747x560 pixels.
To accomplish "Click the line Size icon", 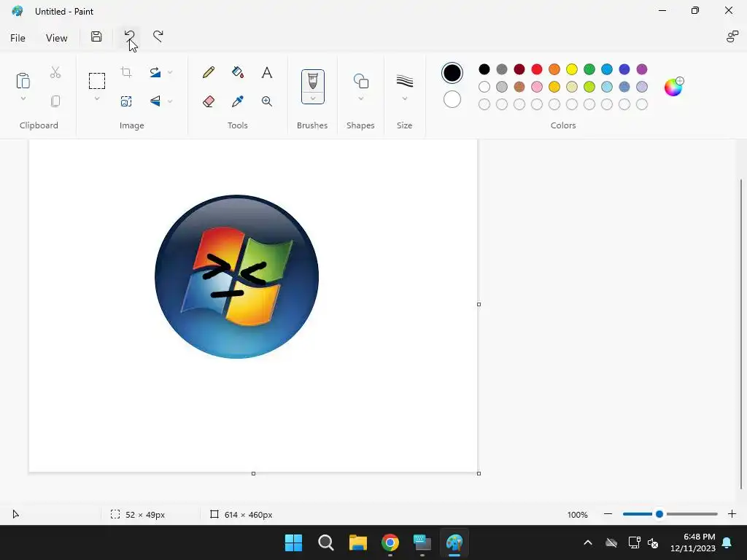I will pos(404,81).
